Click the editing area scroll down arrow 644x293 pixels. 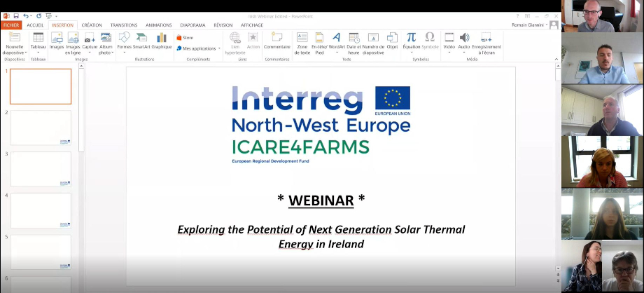[x=558, y=268]
